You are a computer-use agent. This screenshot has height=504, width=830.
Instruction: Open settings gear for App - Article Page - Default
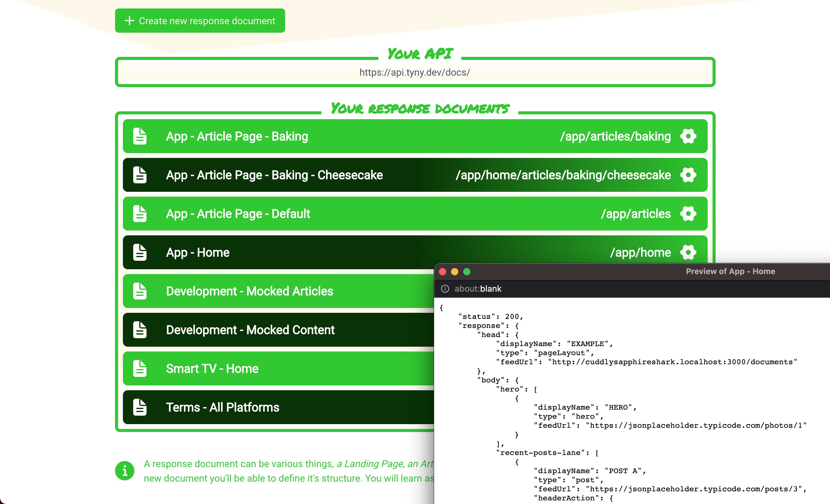tap(688, 214)
